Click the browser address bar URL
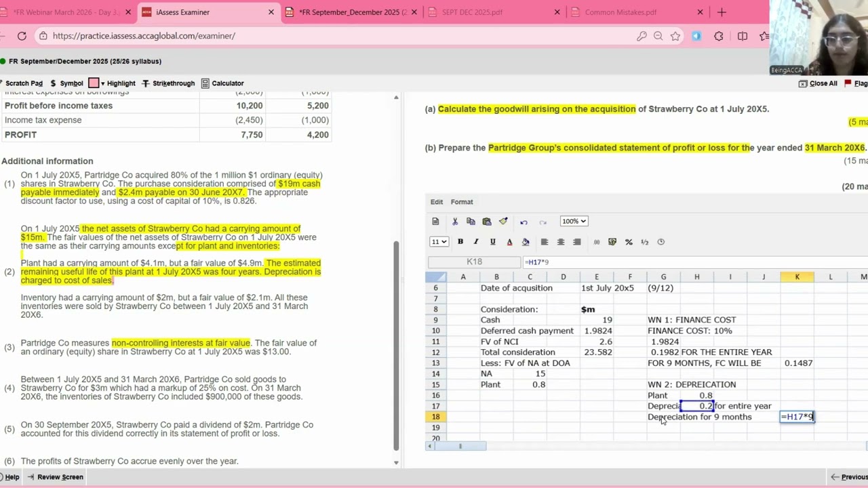The height and width of the screenshot is (488, 868). click(x=144, y=36)
